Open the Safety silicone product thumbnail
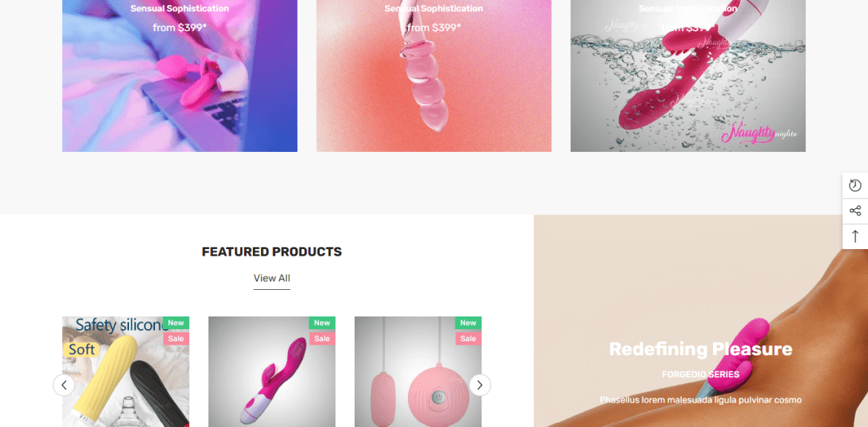Viewport: 868px width, 427px height. coord(125,371)
